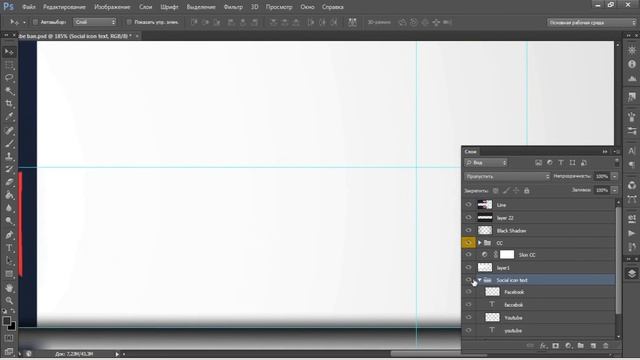640x360 pixels.
Task: Select the Paint Bucket tool
Action: pos(9,195)
